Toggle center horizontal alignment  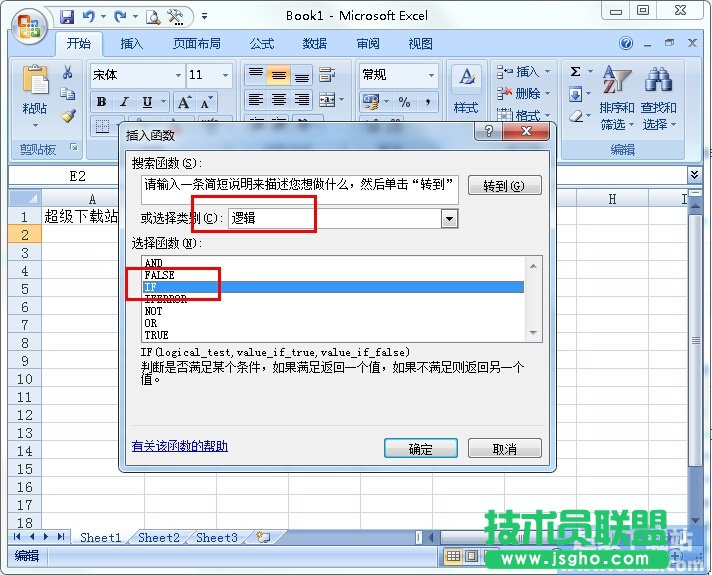(279, 100)
